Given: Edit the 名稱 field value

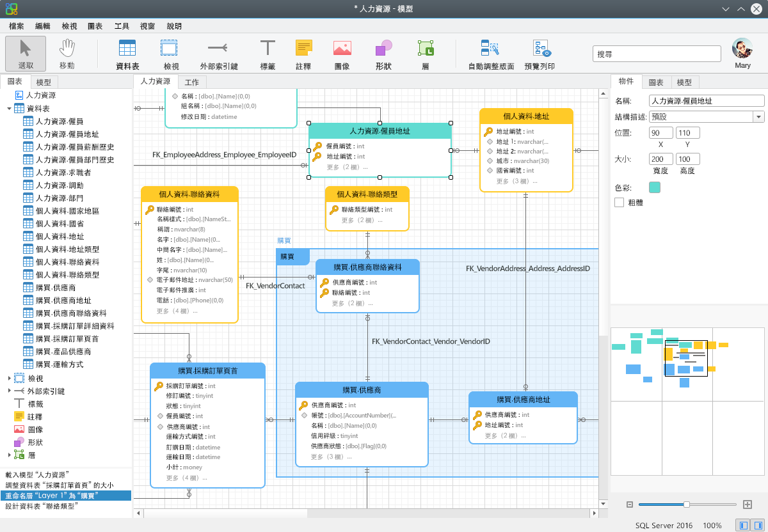Looking at the screenshot, I should [x=707, y=100].
